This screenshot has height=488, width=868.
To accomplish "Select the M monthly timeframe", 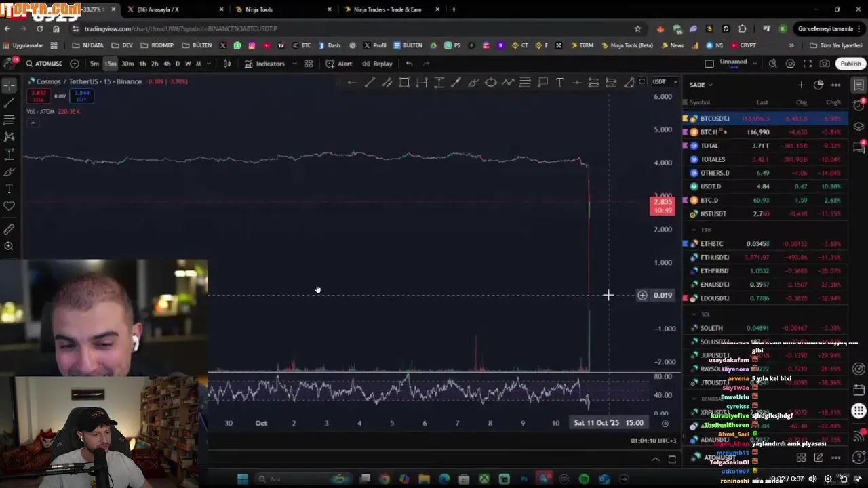I will [x=198, y=64].
